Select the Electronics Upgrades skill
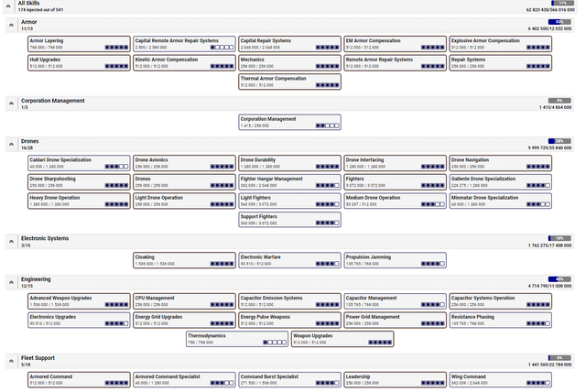This screenshot has height=392, width=586. pyautogui.click(x=79, y=321)
